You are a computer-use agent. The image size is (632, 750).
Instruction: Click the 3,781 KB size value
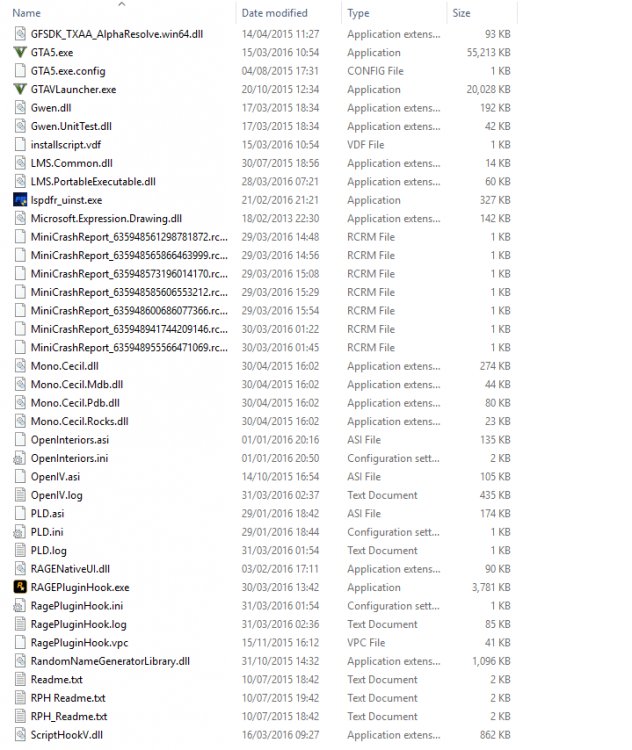pyautogui.click(x=491, y=587)
